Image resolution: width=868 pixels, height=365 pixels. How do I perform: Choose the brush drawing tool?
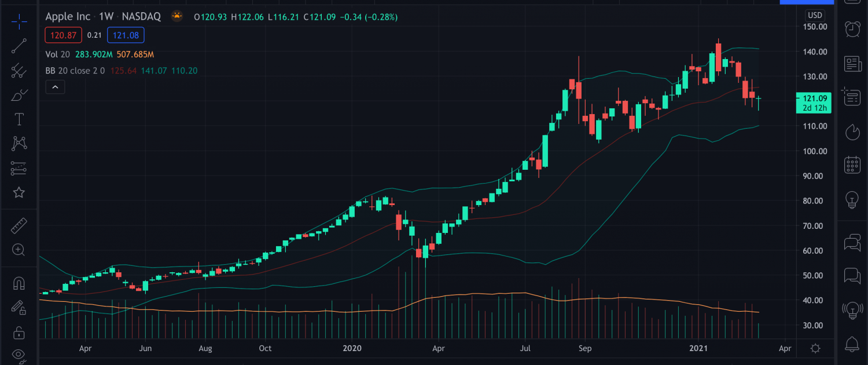click(x=19, y=95)
